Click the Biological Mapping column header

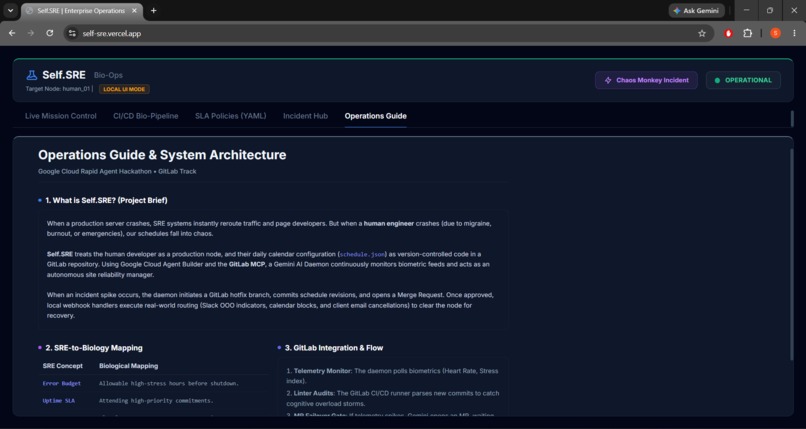coord(129,366)
